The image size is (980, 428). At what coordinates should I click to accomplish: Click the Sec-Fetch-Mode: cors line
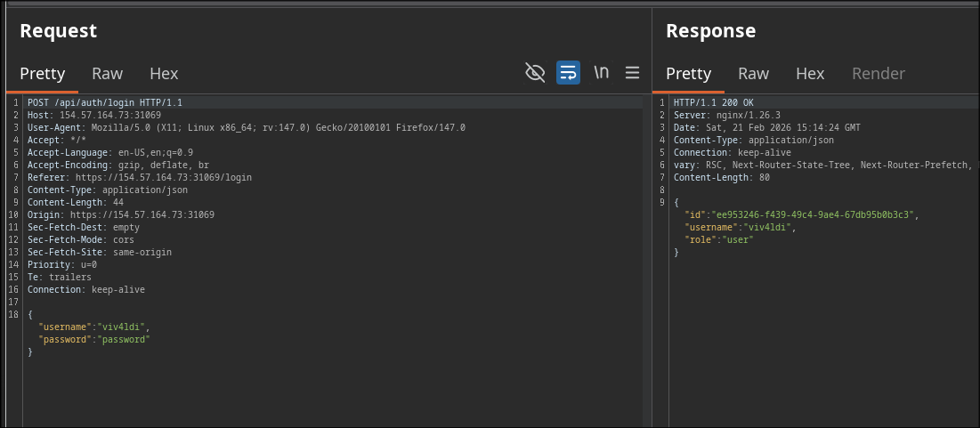point(81,240)
